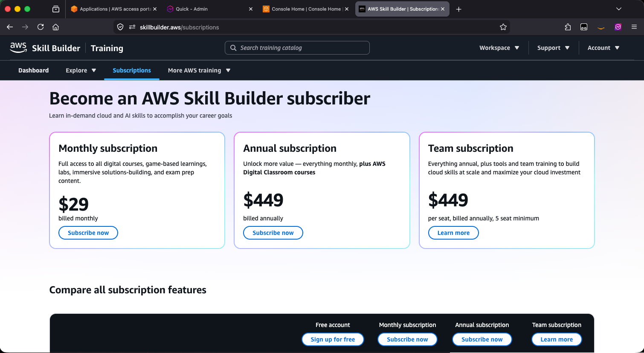Viewport: 644px width, 353px height.
Task: Switch to Applications AWS access portal tab
Action: (113, 9)
